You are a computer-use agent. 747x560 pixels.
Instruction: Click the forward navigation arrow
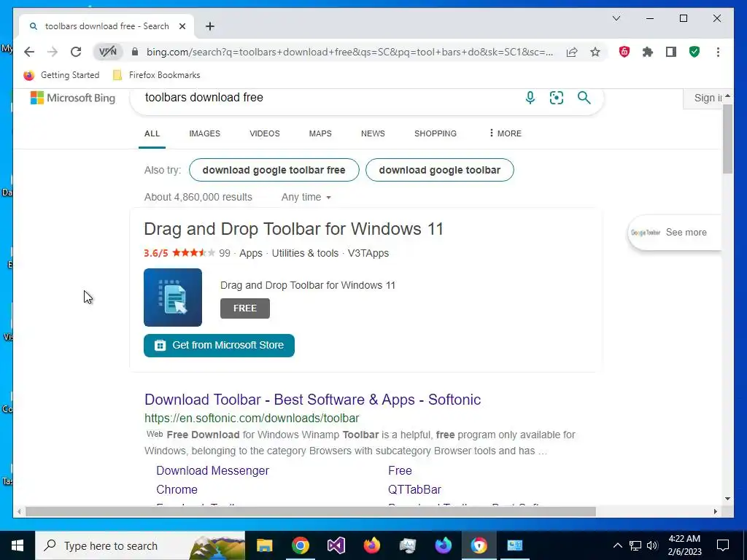(x=53, y=52)
